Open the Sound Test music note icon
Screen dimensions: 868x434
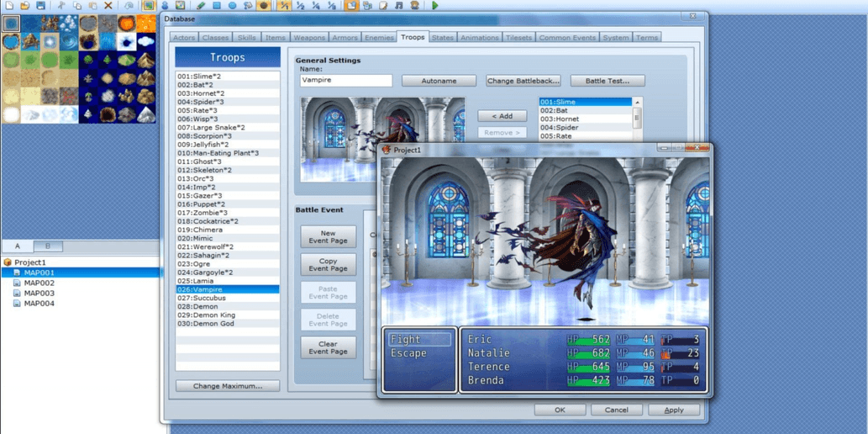398,6
